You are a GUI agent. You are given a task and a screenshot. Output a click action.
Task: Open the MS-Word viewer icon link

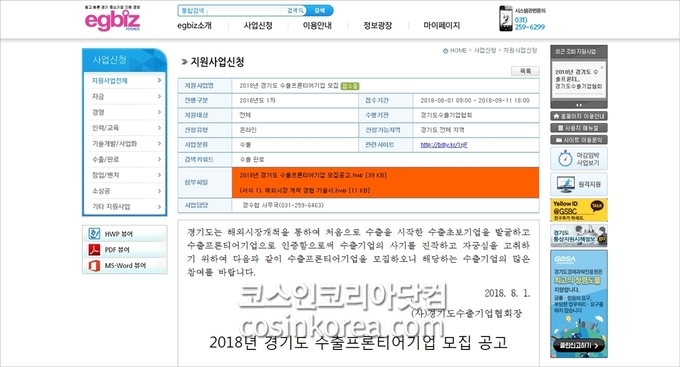[95, 265]
